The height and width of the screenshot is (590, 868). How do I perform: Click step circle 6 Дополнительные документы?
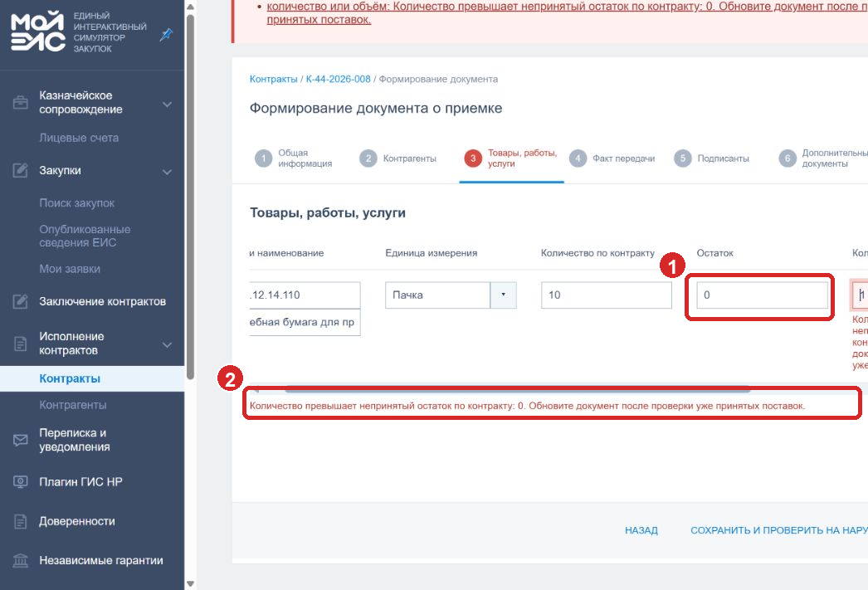pos(788,158)
